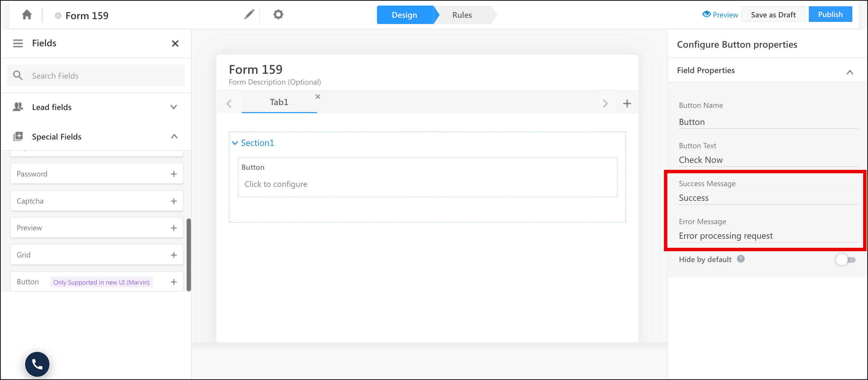
Task: Add the Preview field
Action: point(174,228)
